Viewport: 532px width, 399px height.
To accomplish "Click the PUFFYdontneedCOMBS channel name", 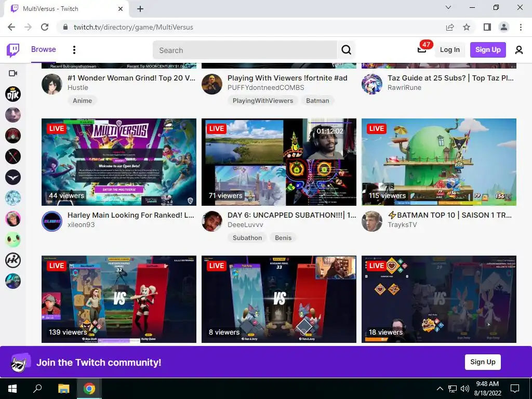I will click(265, 87).
